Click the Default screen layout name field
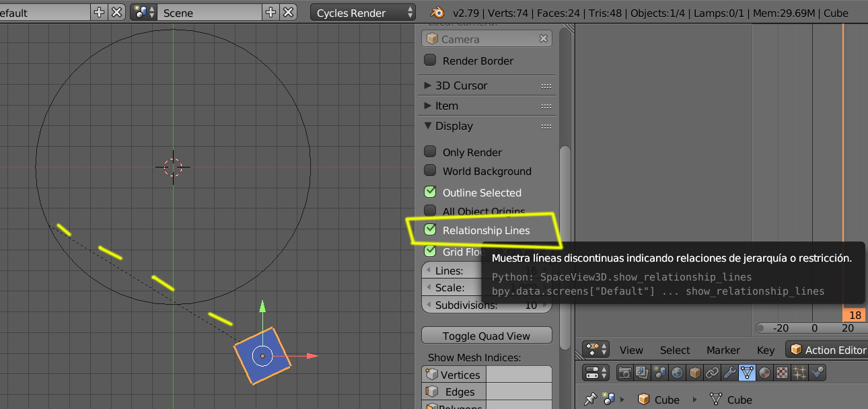868x409 pixels. 44,12
